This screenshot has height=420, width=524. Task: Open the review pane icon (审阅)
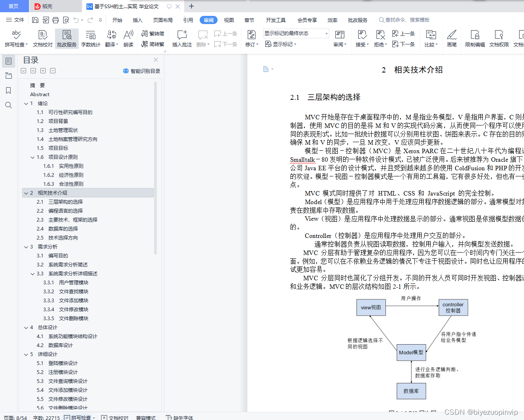(x=340, y=39)
